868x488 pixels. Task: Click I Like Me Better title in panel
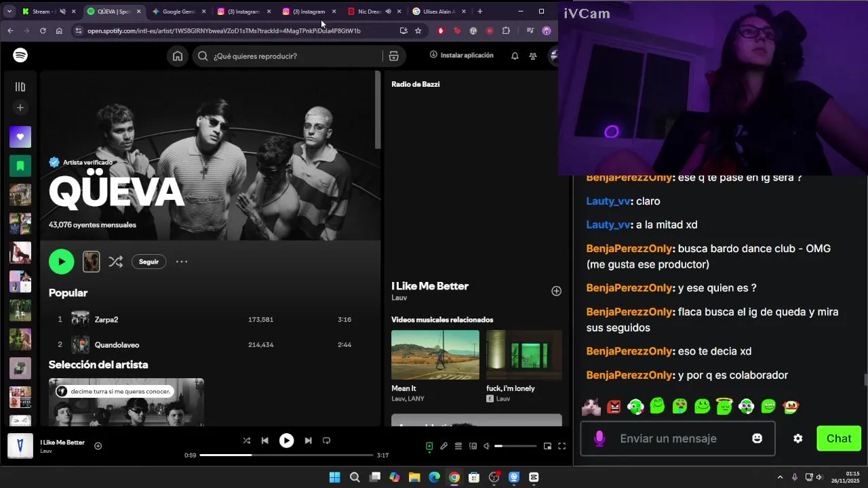tap(430, 286)
